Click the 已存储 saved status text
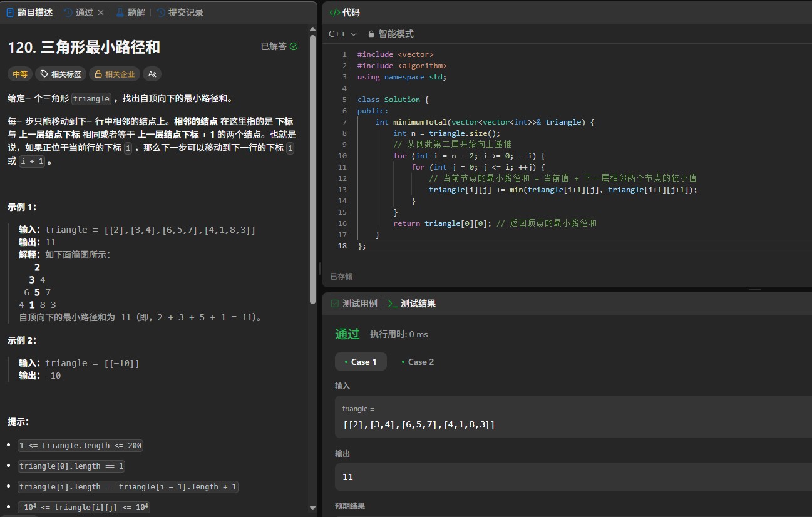Screen dimensions: 812x517 point(341,276)
